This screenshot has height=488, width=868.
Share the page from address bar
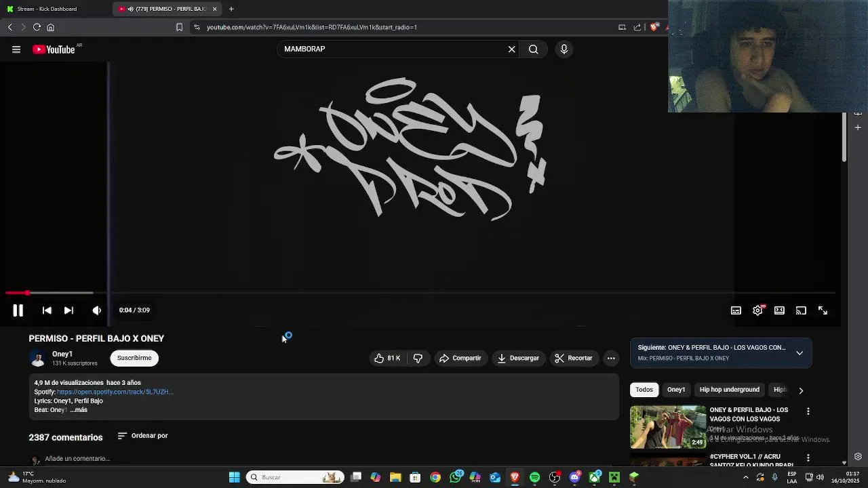pos(637,27)
